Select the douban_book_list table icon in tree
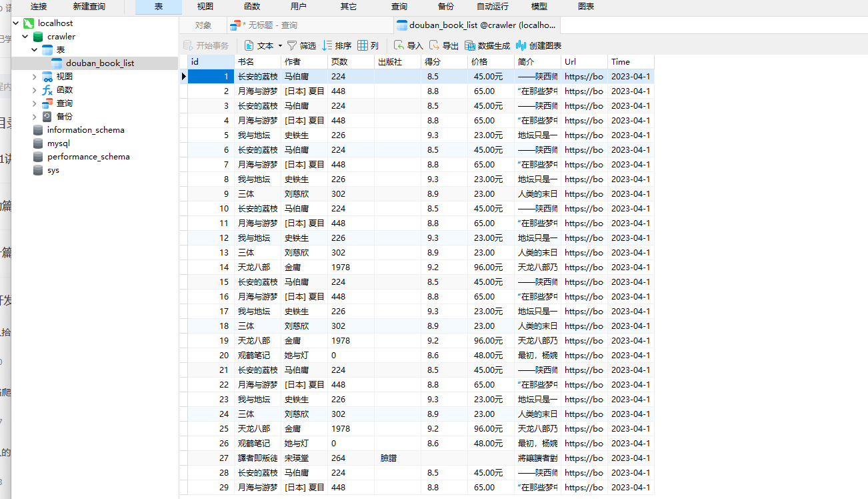This screenshot has width=868, height=499. [57, 63]
